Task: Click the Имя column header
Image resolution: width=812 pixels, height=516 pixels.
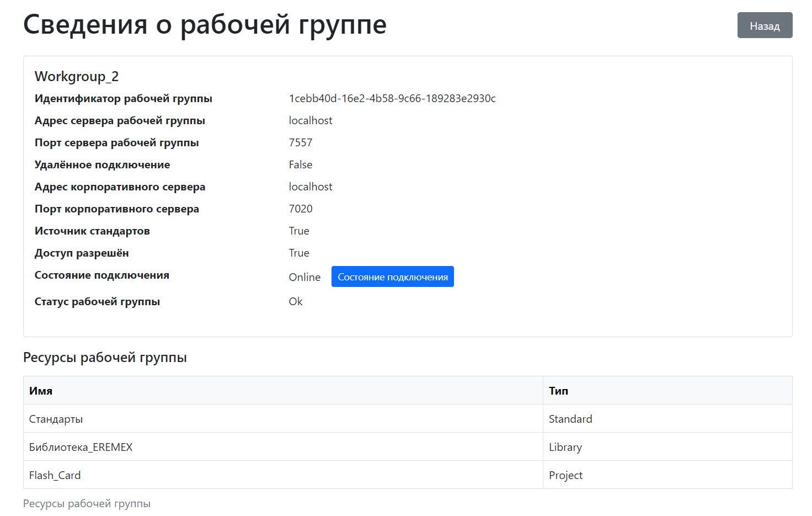Action: (x=41, y=390)
